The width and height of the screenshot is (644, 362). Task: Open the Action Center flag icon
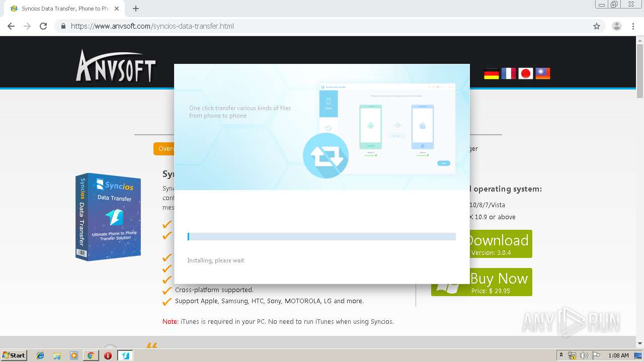coord(596,355)
